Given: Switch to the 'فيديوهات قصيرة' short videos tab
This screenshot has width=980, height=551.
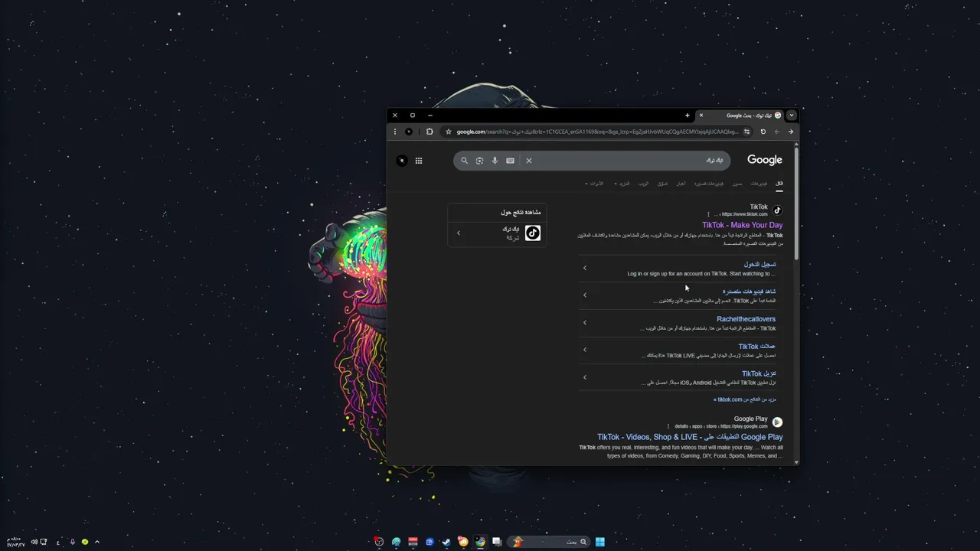Looking at the screenshot, I should pos(709,184).
